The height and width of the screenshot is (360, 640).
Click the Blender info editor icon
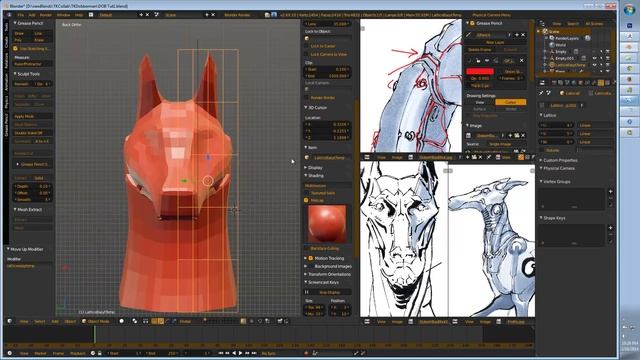coord(9,15)
